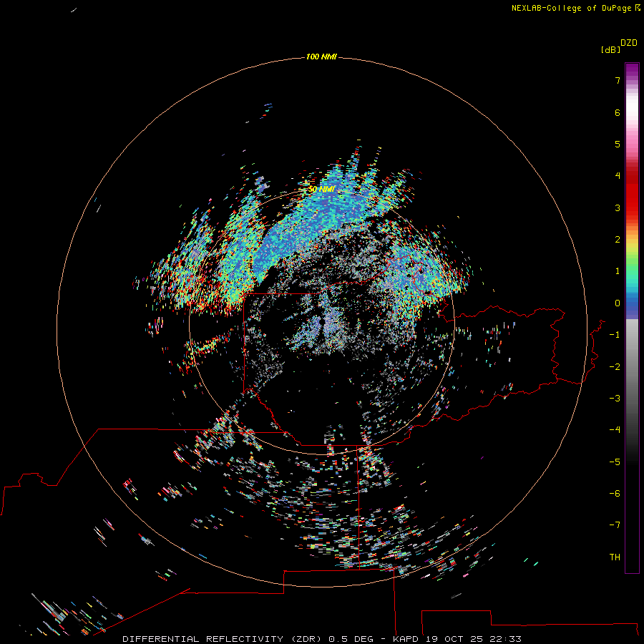Image resolution: width=644 pixels, height=644 pixels.
Task: Click the '1' value on color scale
Action: pyautogui.click(x=618, y=271)
